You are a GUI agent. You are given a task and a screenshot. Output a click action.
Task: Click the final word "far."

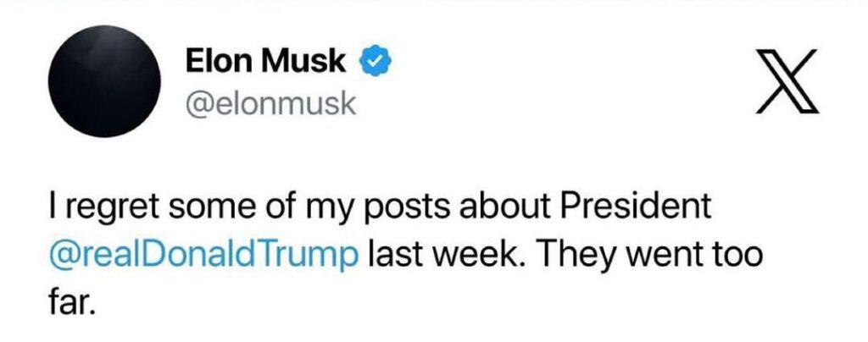(70, 300)
